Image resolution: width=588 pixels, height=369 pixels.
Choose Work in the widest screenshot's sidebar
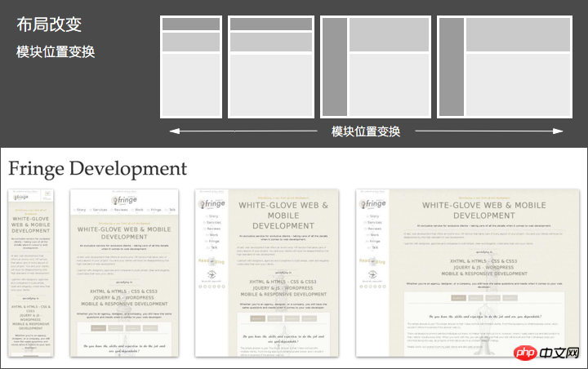click(373, 235)
